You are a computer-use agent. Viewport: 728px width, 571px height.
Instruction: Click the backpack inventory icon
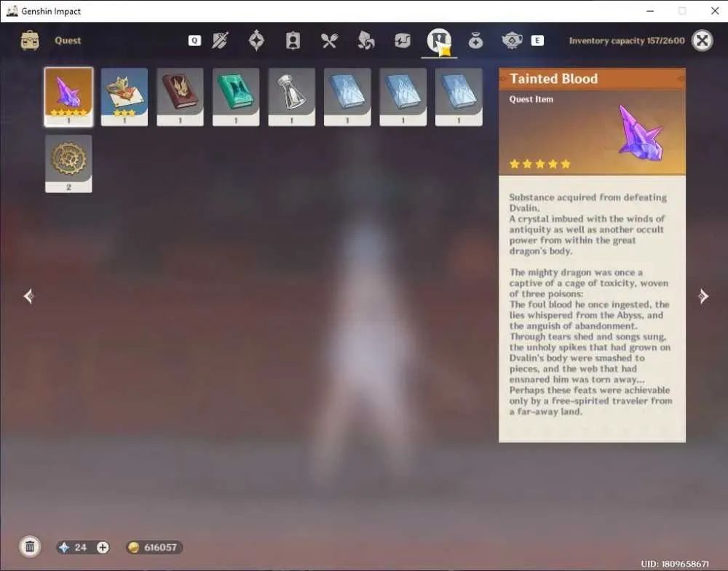pos(30,40)
